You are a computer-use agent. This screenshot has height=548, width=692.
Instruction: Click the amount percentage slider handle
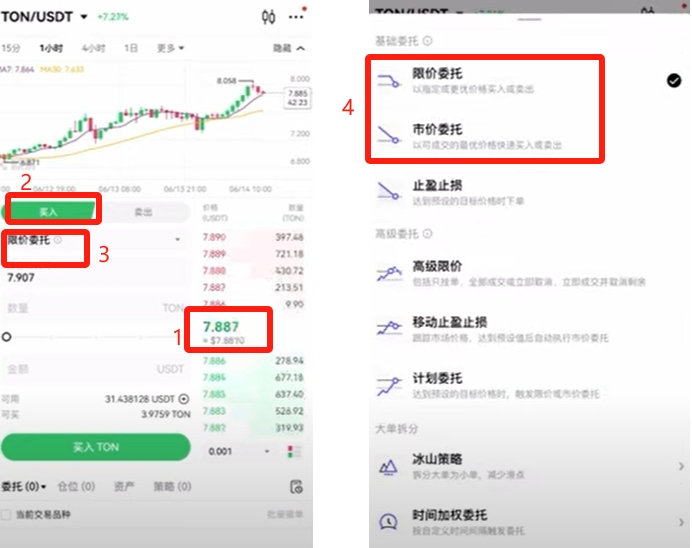(x=6, y=337)
